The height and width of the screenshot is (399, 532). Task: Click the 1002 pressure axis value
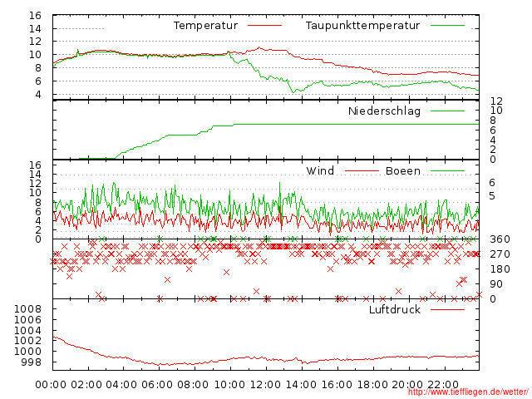click(x=27, y=341)
